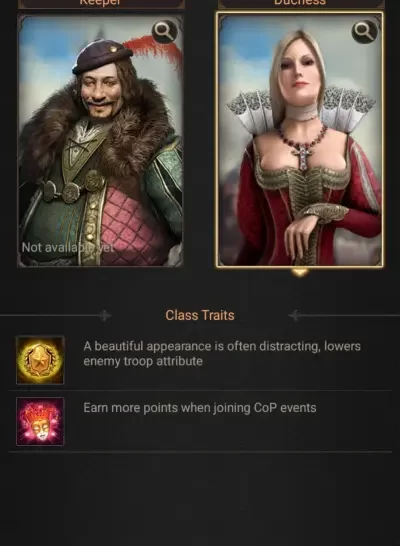The image size is (400, 546).
Task: Select the pink jester mask trait icon
Action: [40, 421]
